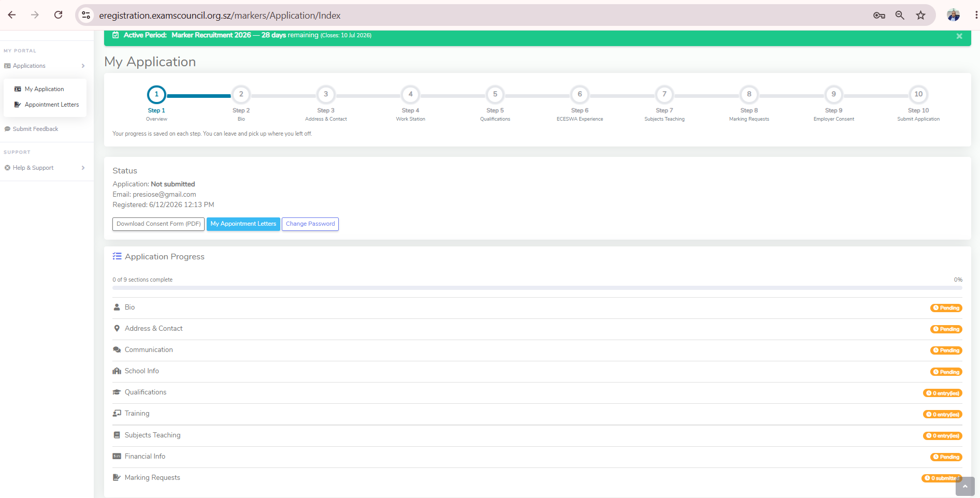Click the 0 entry(ies) badge for Training
This screenshot has height=498, width=980.
(x=943, y=415)
